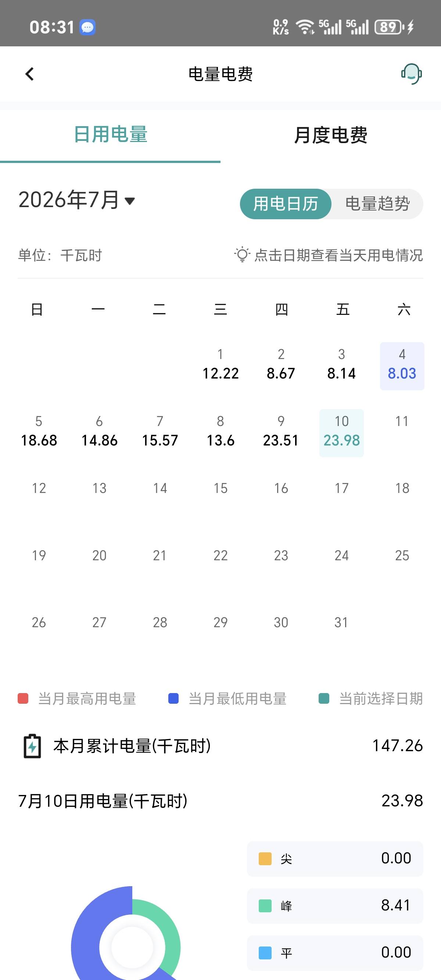Tap date 29 in calendar
This screenshot has width=441, height=980.
click(220, 623)
